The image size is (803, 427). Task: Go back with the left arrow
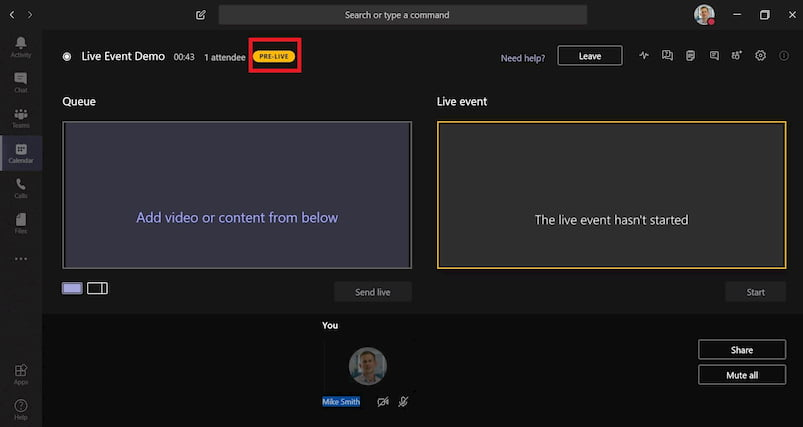click(12, 15)
